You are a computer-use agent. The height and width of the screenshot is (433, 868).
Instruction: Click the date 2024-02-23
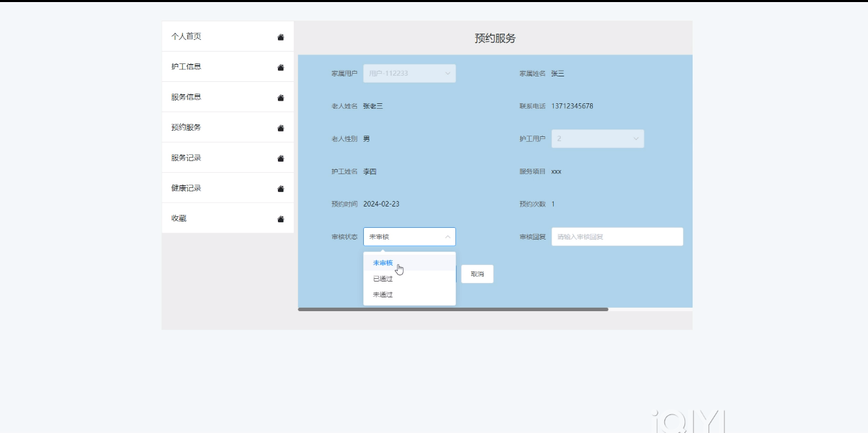[x=381, y=204]
